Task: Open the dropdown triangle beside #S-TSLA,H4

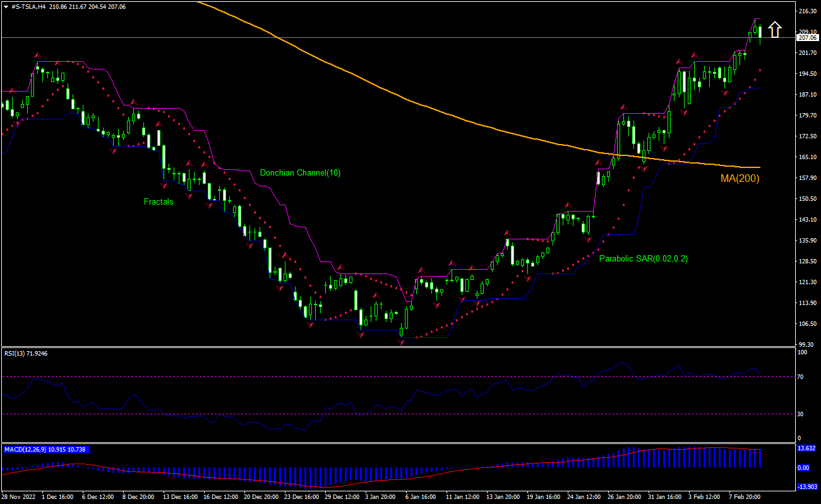Action: [x=6, y=6]
